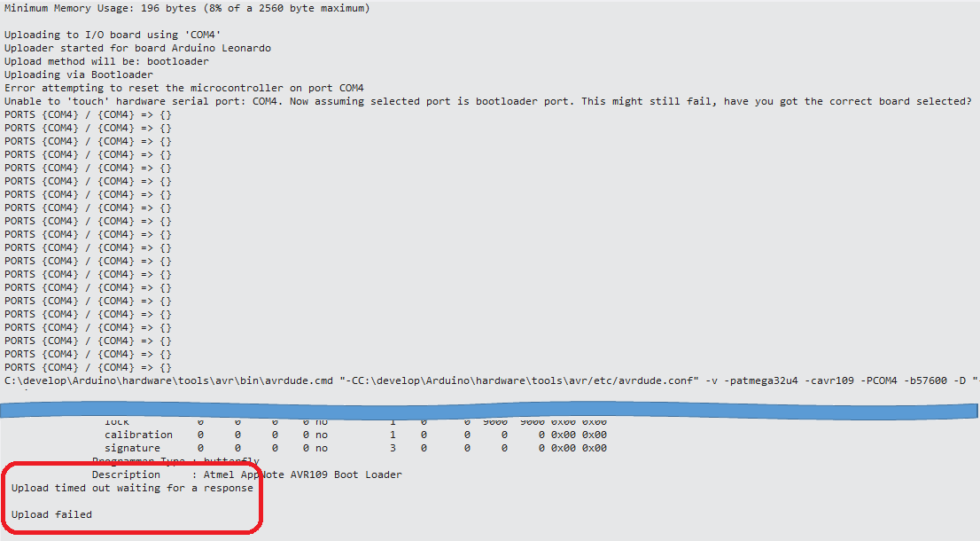Select 'Uploader started for board Arduino Leonardo' line
Screen dimensions: 980x541
137,48
